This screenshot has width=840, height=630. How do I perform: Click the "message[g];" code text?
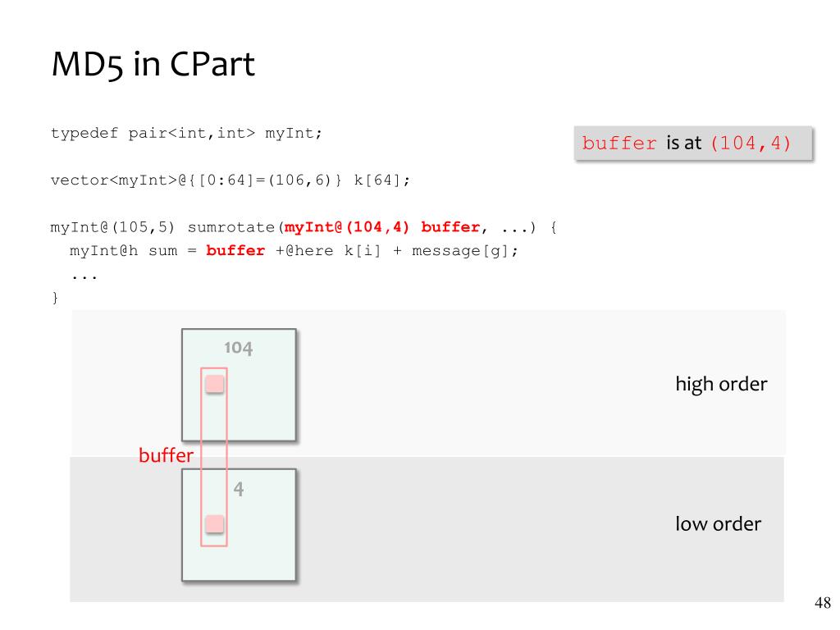click(x=465, y=251)
